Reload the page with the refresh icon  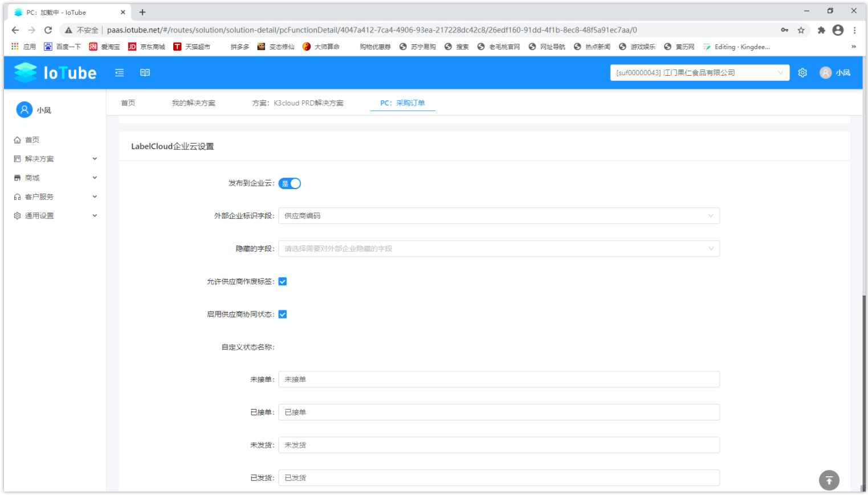point(48,30)
